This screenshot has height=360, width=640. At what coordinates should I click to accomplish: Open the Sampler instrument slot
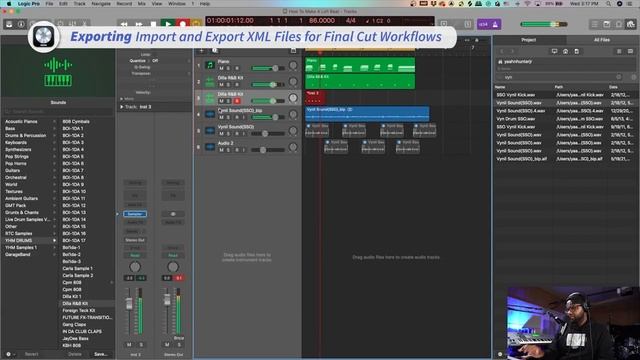pos(135,214)
